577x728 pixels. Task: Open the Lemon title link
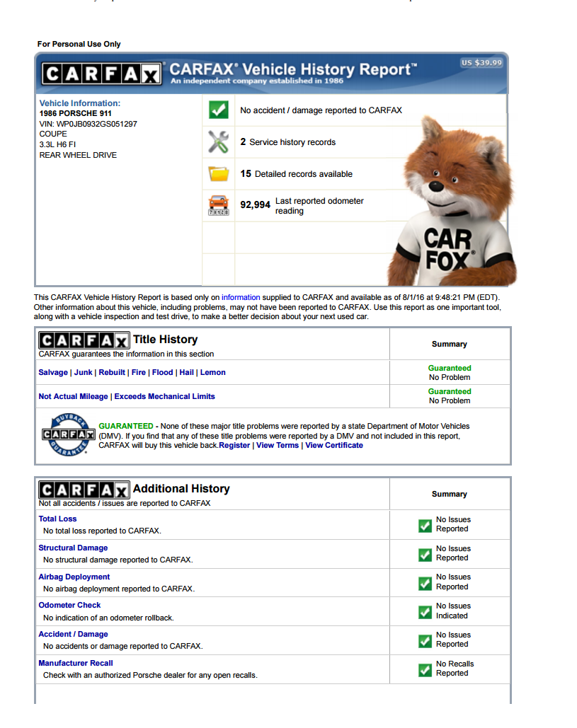coord(213,372)
